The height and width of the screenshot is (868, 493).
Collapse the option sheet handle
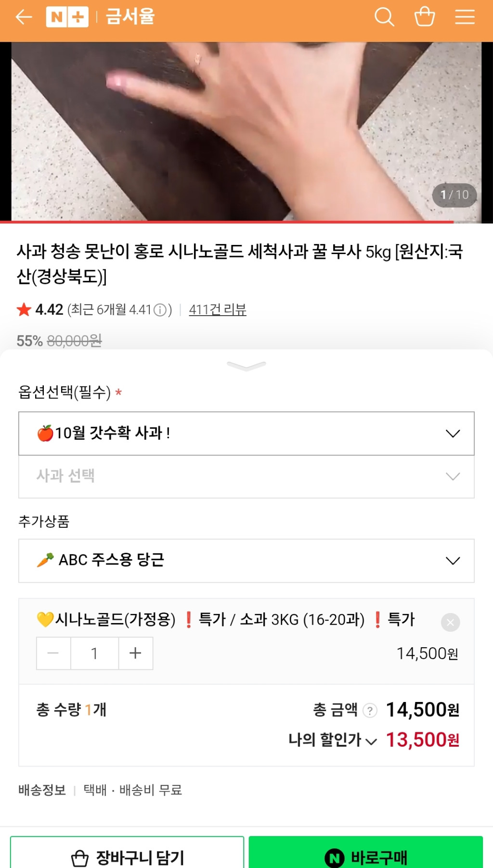click(x=246, y=366)
